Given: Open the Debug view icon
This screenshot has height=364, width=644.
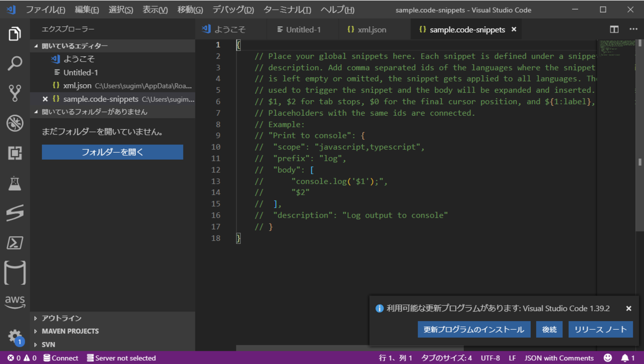Looking at the screenshot, I should 14,123.
